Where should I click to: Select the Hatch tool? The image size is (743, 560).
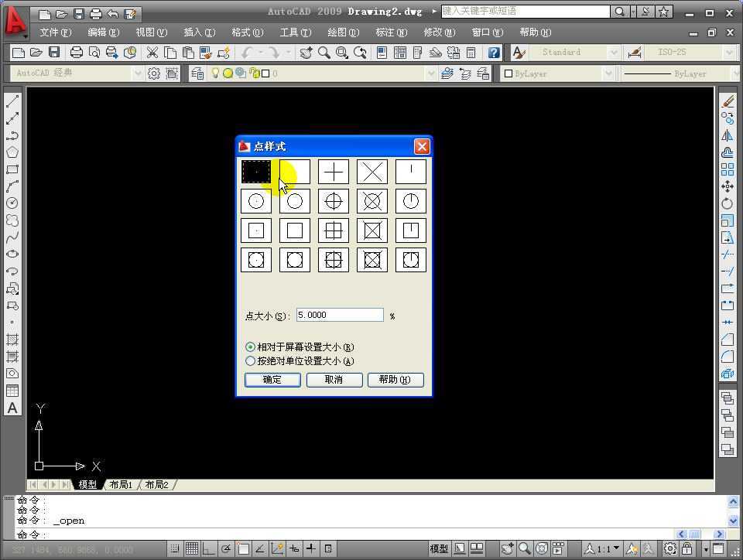pyautogui.click(x=12, y=340)
